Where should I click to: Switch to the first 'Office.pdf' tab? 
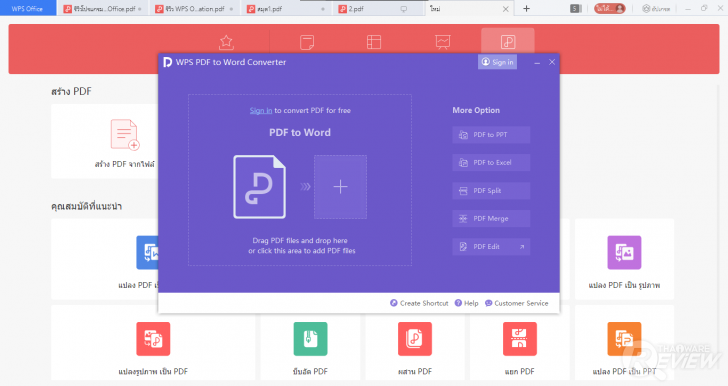(x=103, y=8)
